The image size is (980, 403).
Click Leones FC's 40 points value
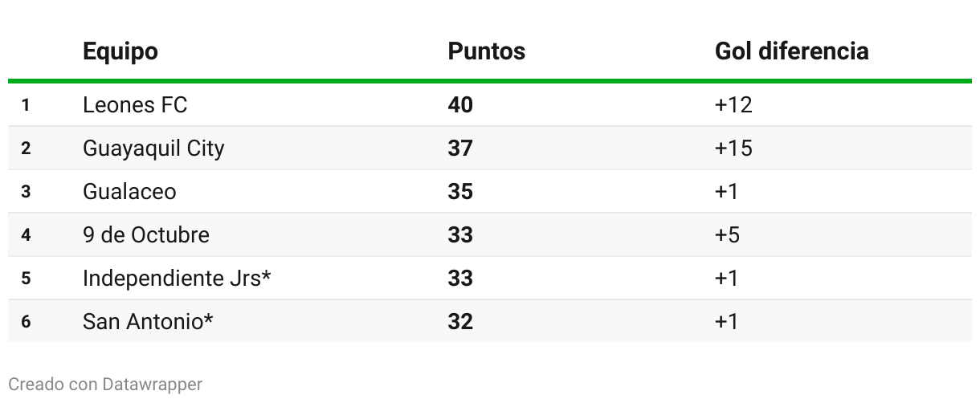pyautogui.click(x=460, y=105)
